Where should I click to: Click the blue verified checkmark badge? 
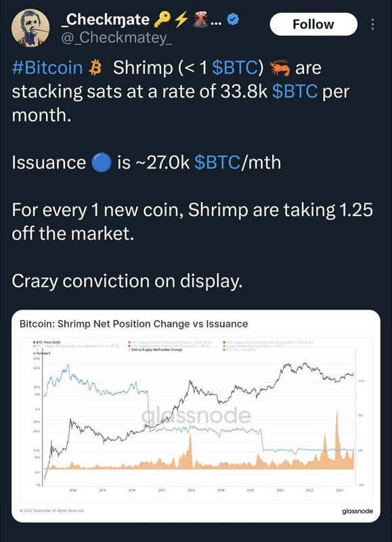pyautogui.click(x=233, y=20)
